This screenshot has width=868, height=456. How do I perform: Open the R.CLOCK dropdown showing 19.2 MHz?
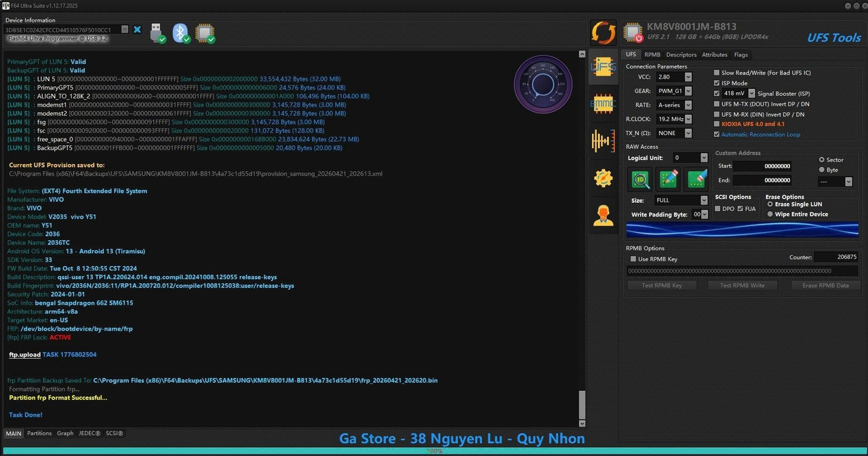coord(688,119)
